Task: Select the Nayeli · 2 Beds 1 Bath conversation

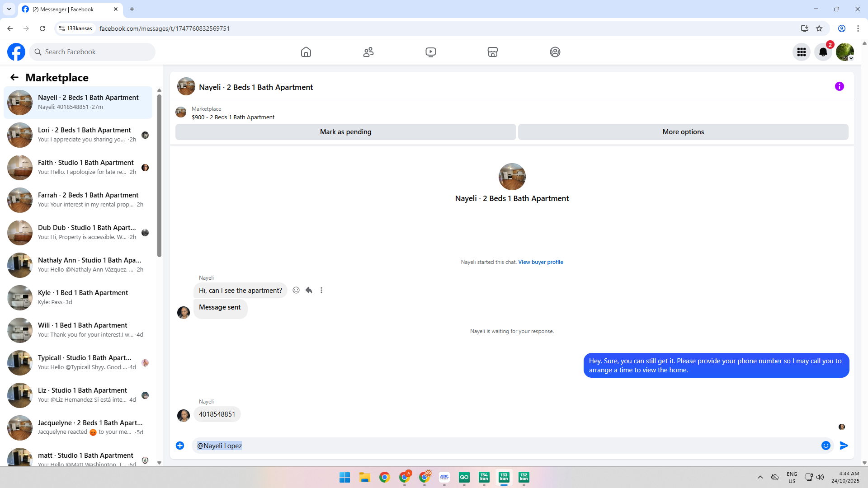Action: click(x=78, y=103)
